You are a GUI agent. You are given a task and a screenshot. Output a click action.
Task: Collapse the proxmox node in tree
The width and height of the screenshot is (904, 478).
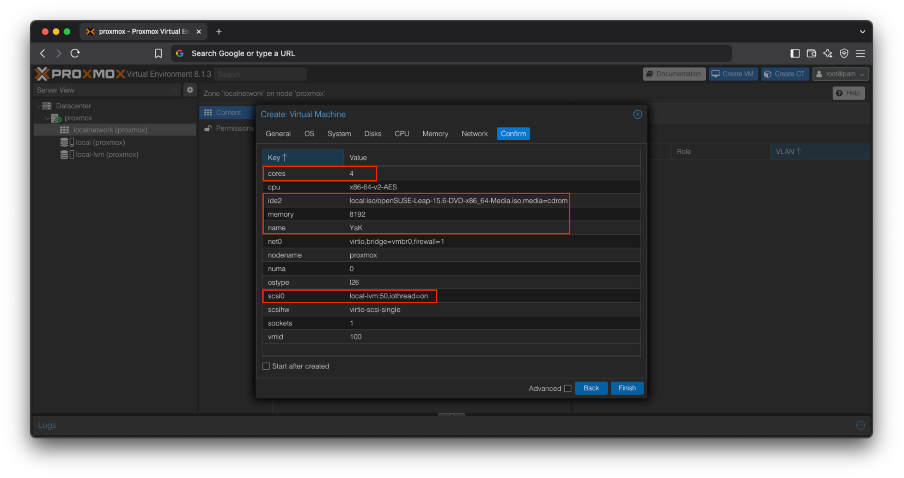tap(47, 118)
